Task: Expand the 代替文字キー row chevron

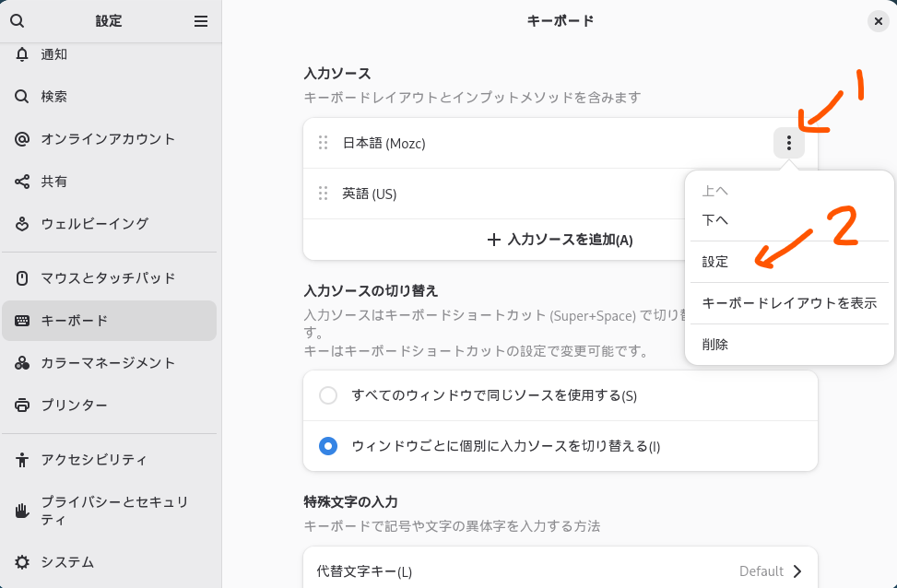Action: [797, 571]
